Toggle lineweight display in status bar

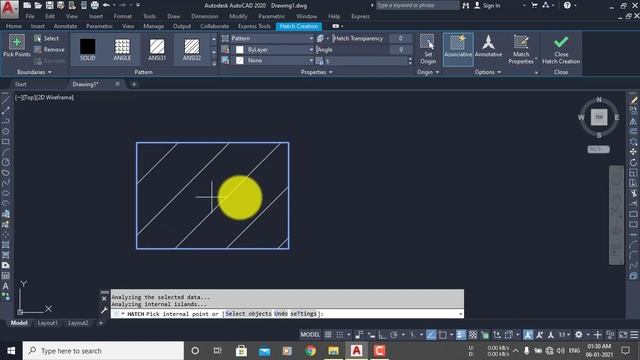461,335
